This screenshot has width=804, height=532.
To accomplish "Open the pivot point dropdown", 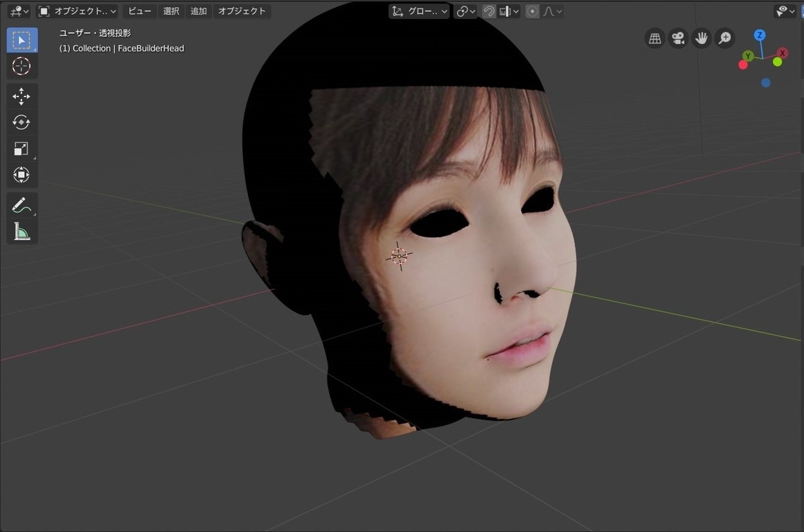I will (466, 11).
